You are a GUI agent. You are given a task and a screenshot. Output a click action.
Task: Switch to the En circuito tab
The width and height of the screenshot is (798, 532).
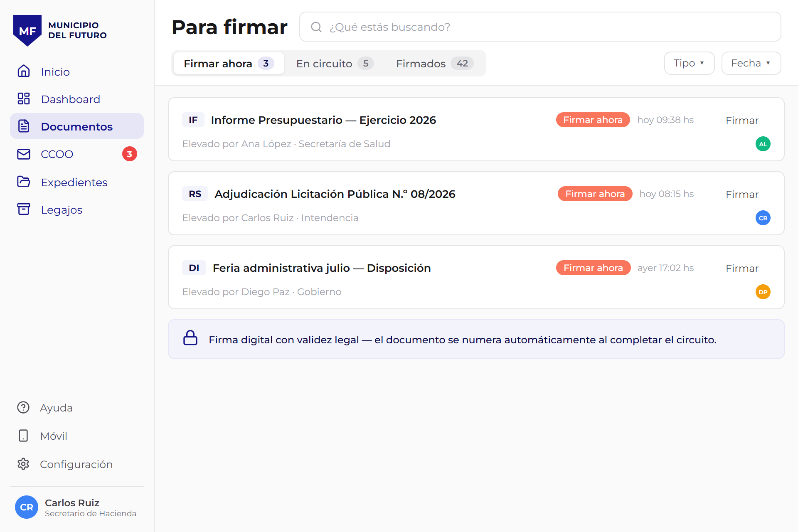pos(335,63)
